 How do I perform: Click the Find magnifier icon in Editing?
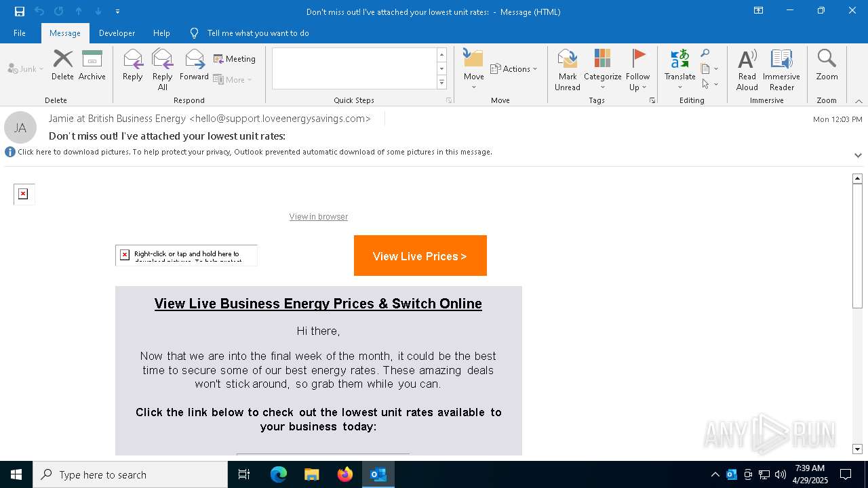pos(705,54)
